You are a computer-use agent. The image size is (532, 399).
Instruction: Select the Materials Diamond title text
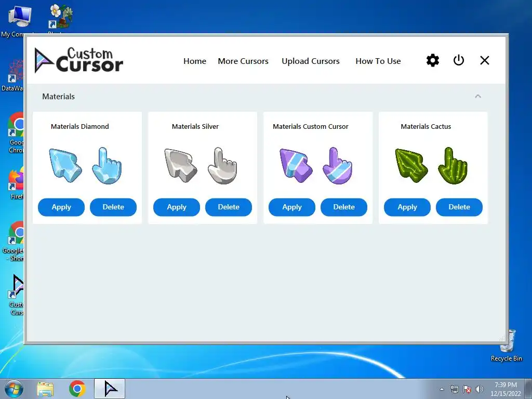79,127
